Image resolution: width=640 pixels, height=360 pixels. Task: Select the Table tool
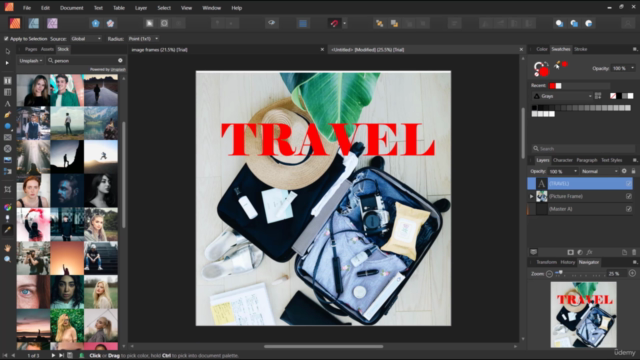click(x=7, y=92)
